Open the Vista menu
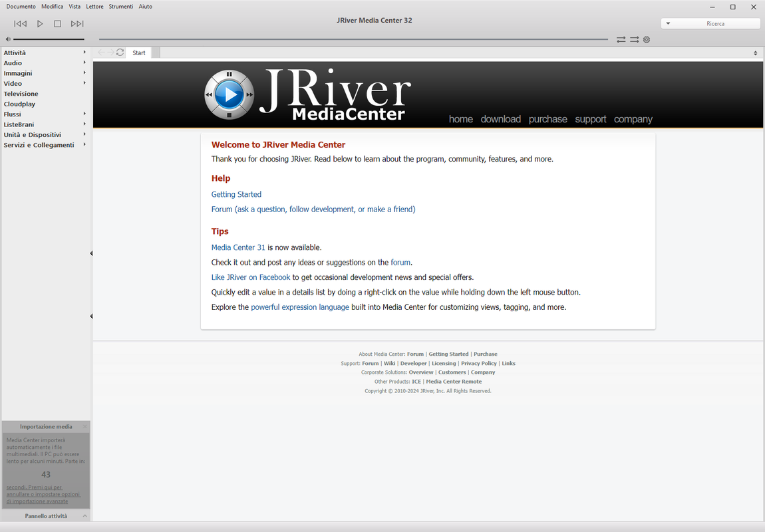Viewport: 765px width, 532px height. coord(75,7)
